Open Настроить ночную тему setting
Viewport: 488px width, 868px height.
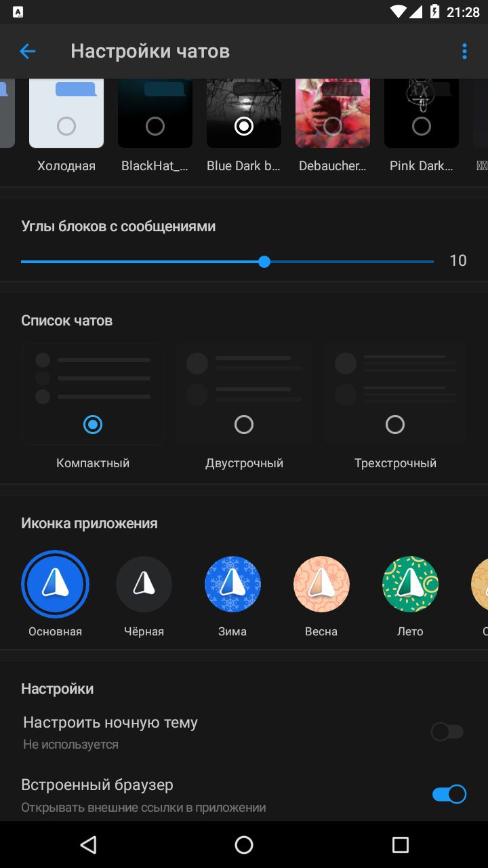click(x=244, y=732)
